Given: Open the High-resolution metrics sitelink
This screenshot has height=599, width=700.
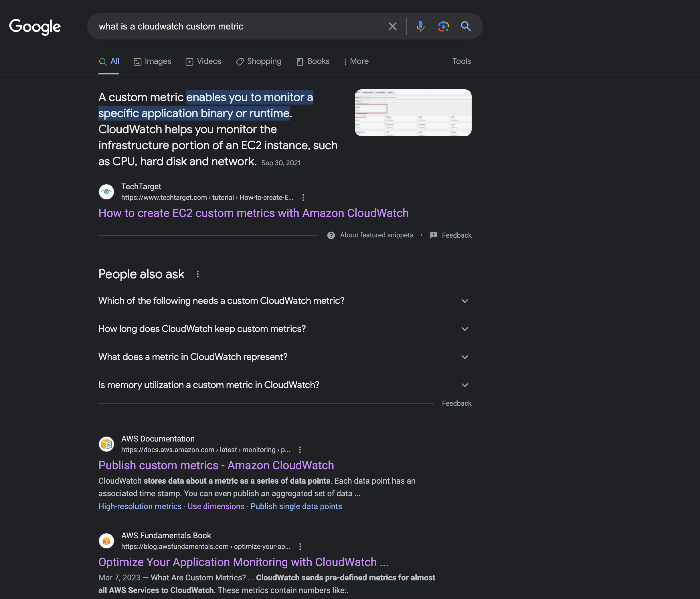Looking at the screenshot, I should pyautogui.click(x=140, y=507).
